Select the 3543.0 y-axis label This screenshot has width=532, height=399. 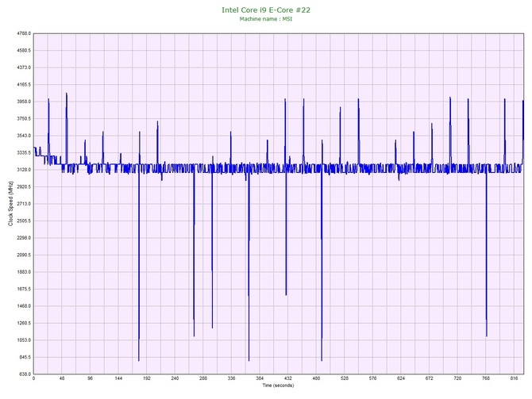(24, 136)
